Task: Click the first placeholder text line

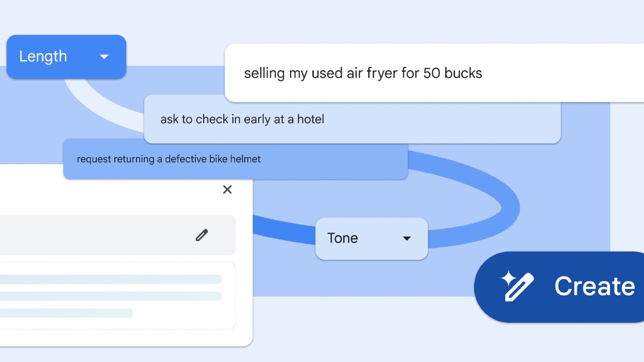Action: click(x=111, y=279)
